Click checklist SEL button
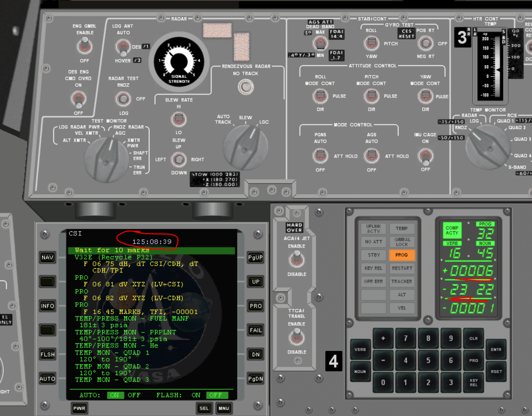The image size is (532, 416). point(204,408)
